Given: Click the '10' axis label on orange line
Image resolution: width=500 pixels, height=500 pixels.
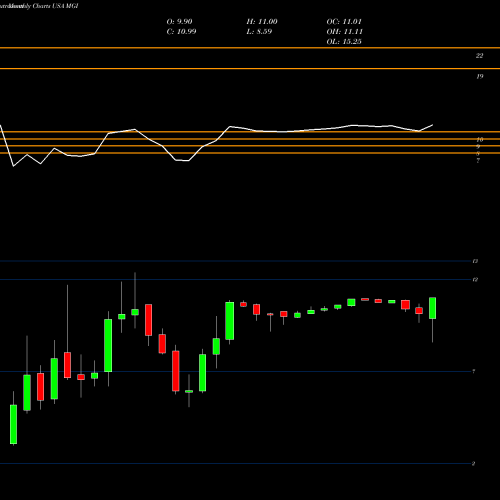Looking at the screenshot, I should (480, 140).
